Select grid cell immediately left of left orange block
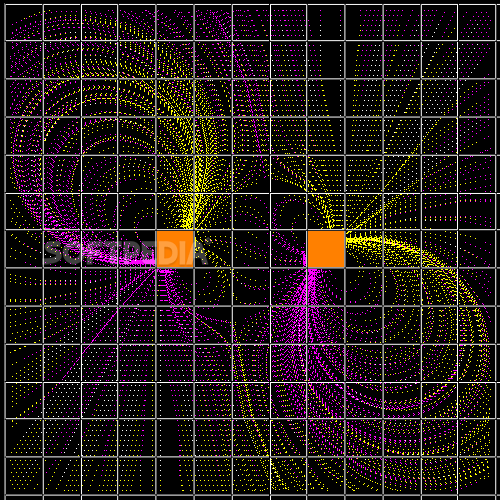 pos(137,249)
